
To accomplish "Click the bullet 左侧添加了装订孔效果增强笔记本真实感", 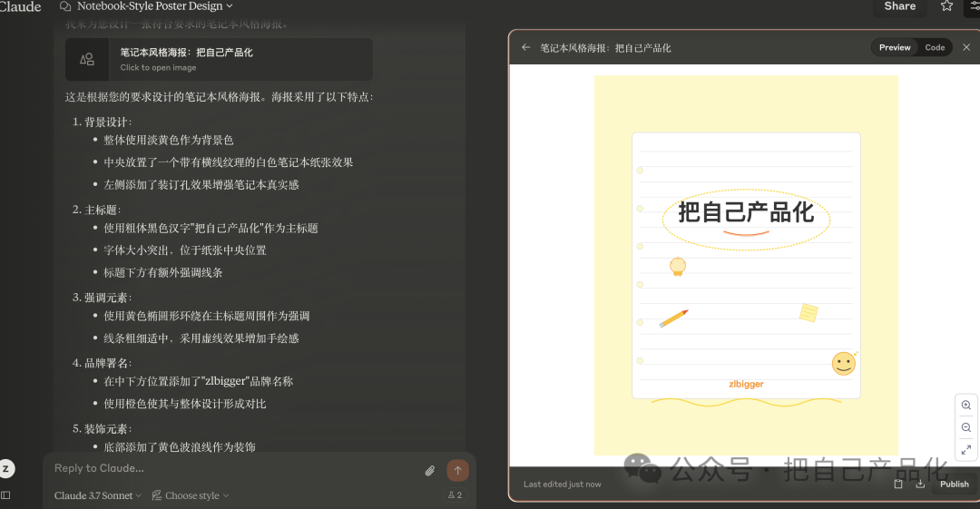I will point(201,184).
